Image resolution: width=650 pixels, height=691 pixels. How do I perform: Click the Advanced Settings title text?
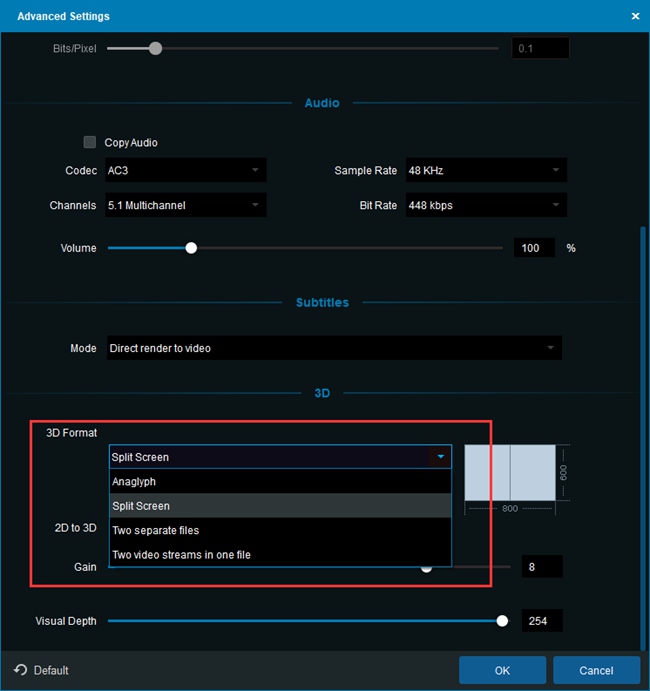coord(63,16)
